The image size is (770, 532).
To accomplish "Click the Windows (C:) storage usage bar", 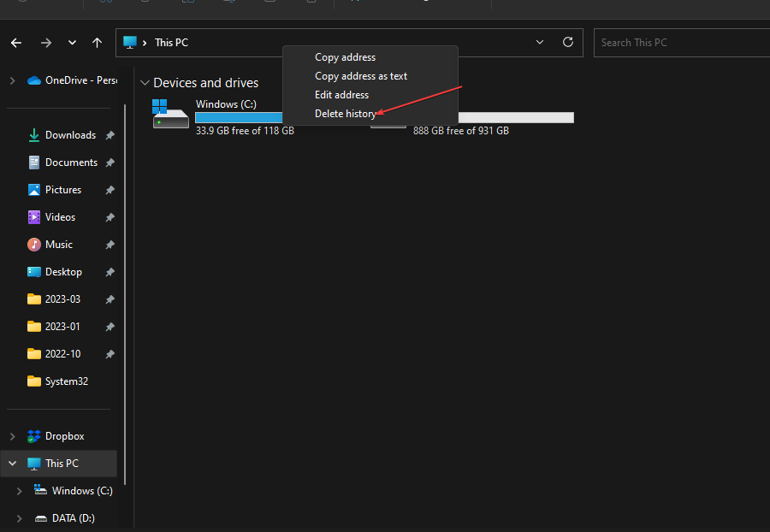I will tap(240, 117).
